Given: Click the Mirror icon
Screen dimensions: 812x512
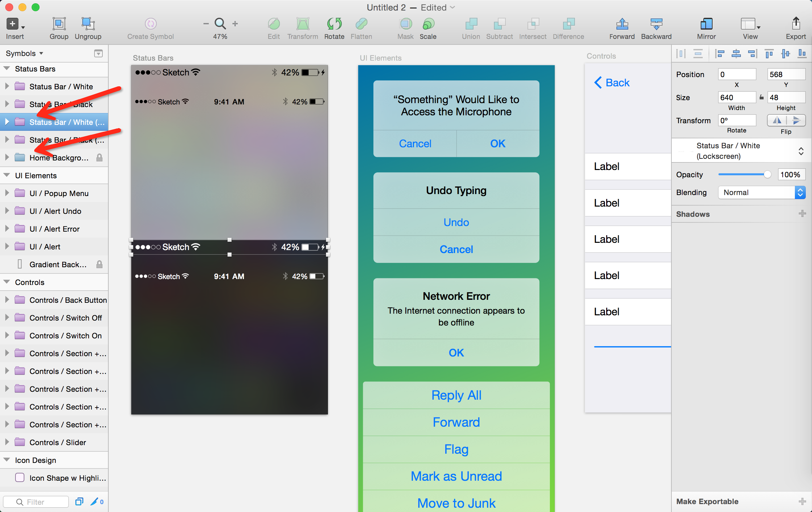Looking at the screenshot, I should click(706, 24).
